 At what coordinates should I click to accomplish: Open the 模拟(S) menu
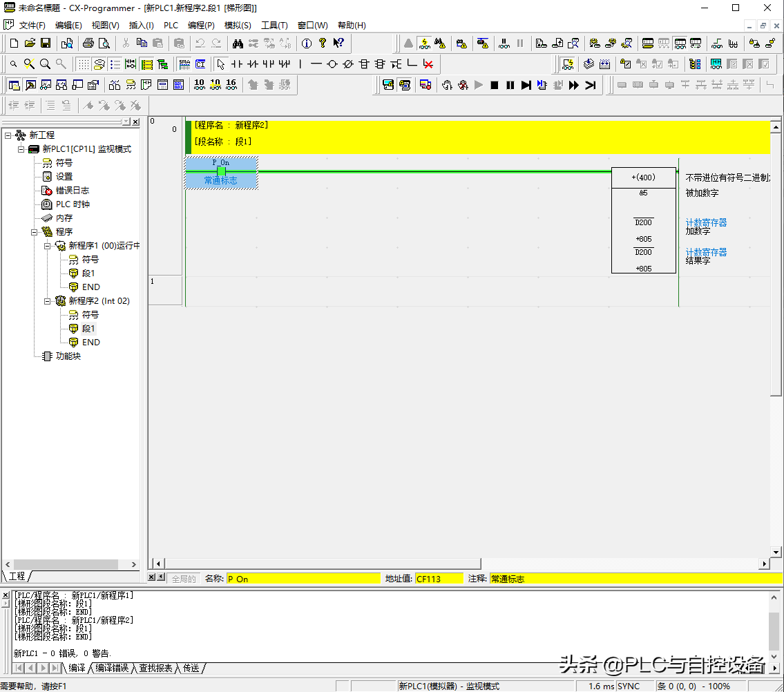tap(238, 26)
